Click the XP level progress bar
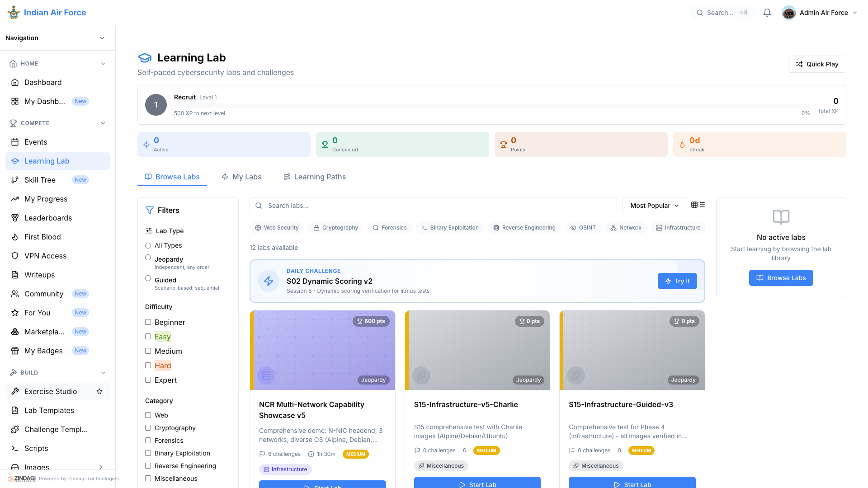Screen dimensions: 868x488 pos(491,106)
